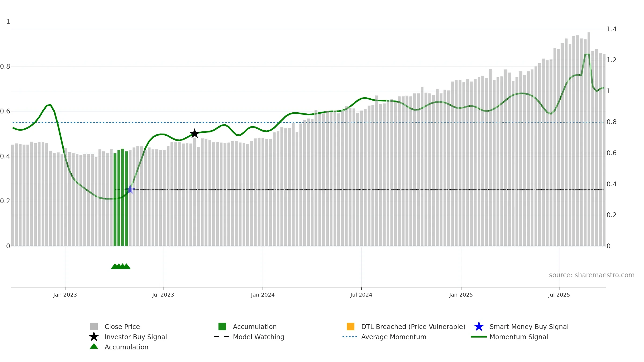The width and height of the screenshot is (644, 362).
Task: Click the Model Watching legend label
Action: point(258,337)
